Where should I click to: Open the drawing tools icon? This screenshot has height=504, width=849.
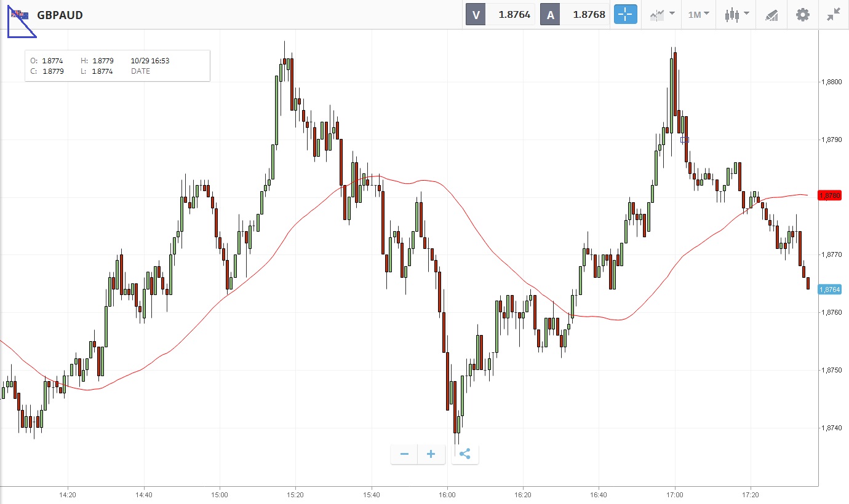pos(771,15)
